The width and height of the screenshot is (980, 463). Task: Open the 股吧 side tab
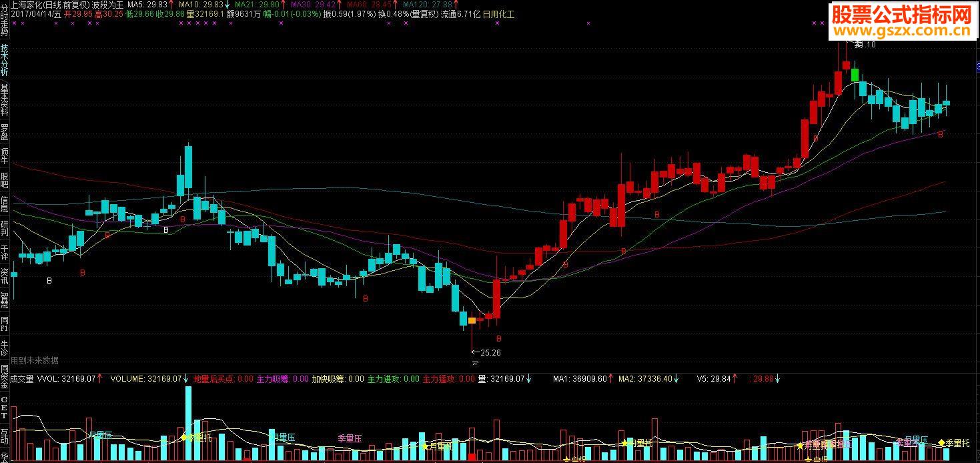(x=5, y=179)
